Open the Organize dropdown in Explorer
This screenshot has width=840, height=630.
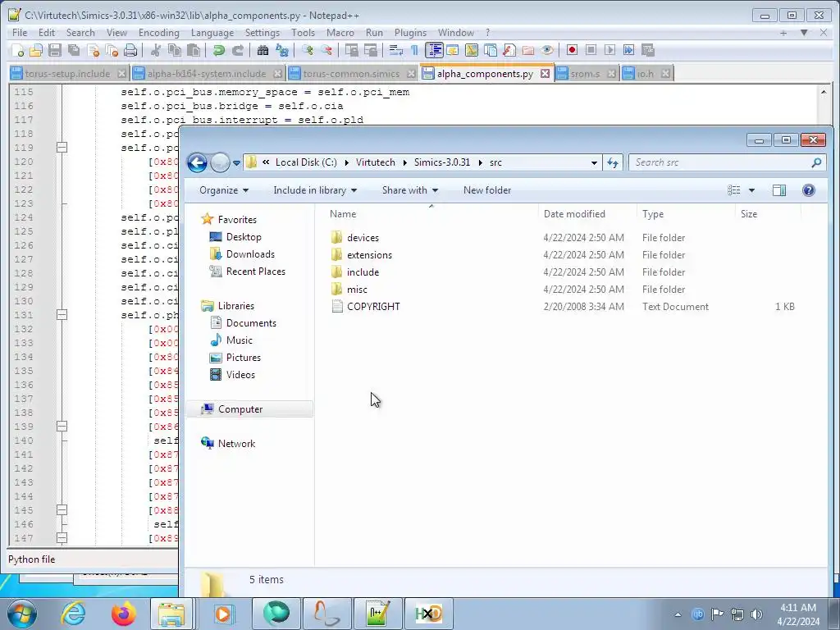coord(224,190)
